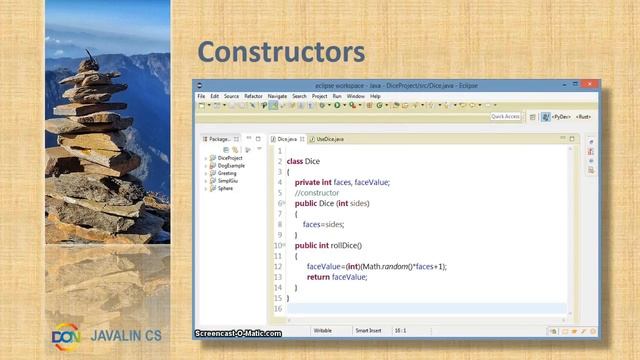The image size is (640, 360).
Task: Expand the SimplGiu project node
Action: point(206,181)
